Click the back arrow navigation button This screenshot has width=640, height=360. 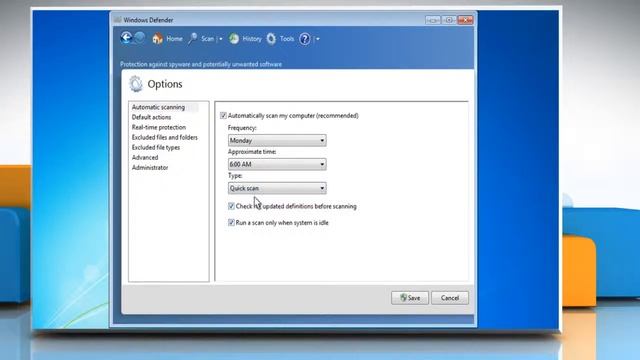coord(126,38)
